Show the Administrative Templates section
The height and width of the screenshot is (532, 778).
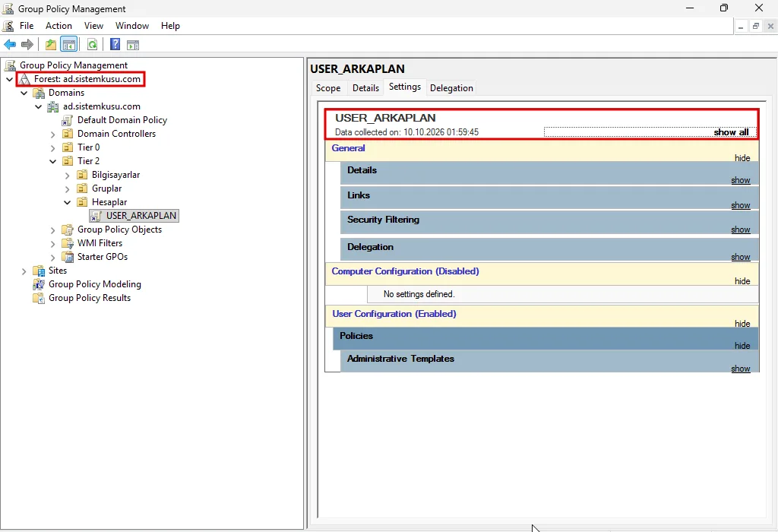click(x=740, y=369)
